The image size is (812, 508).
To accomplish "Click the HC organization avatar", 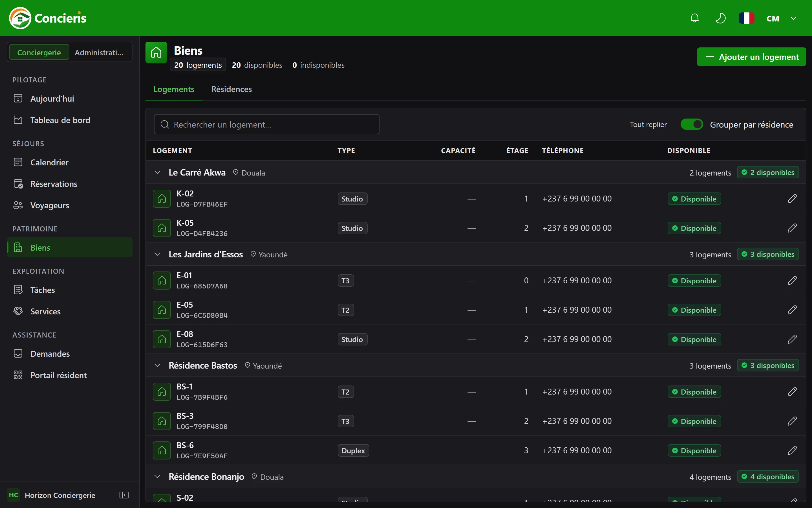I will pyautogui.click(x=14, y=495).
